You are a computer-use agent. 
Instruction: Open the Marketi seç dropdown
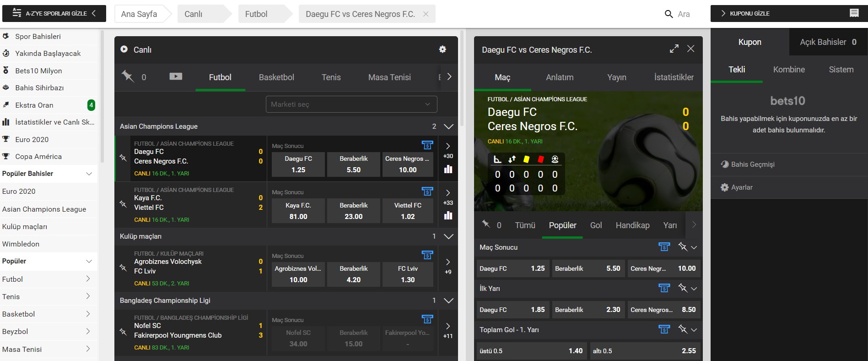click(x=351, y=104)
